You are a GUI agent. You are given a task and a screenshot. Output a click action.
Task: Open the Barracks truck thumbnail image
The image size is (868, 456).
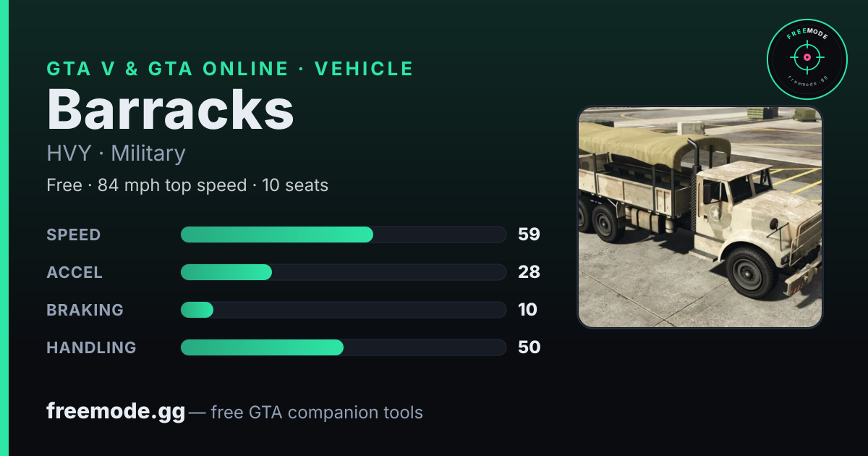[700, 217]
